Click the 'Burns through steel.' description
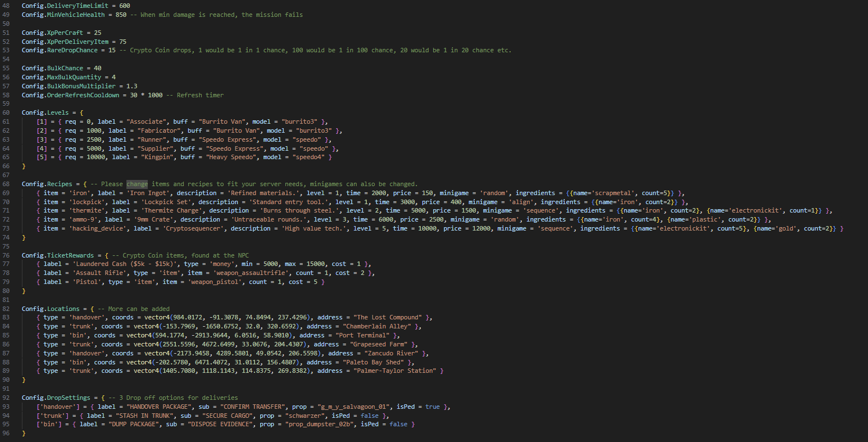This screenshot has height=442, width=868. coord(301,210)
